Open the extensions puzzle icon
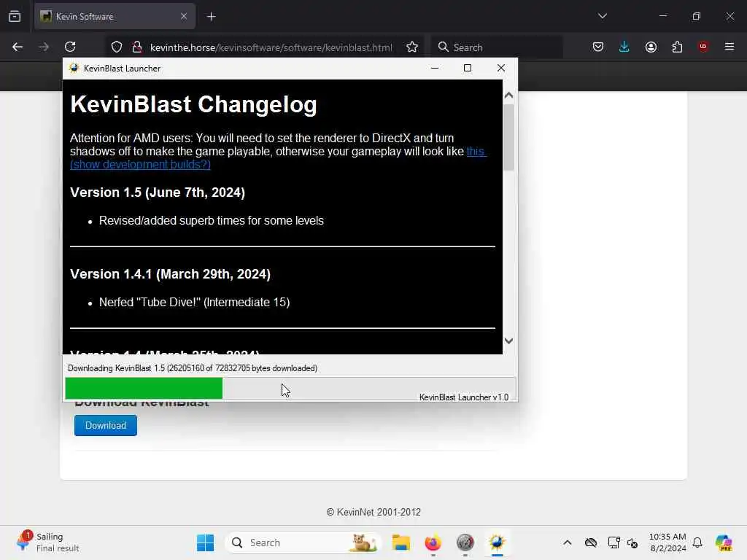747x560 pixels. coord(677,47)
